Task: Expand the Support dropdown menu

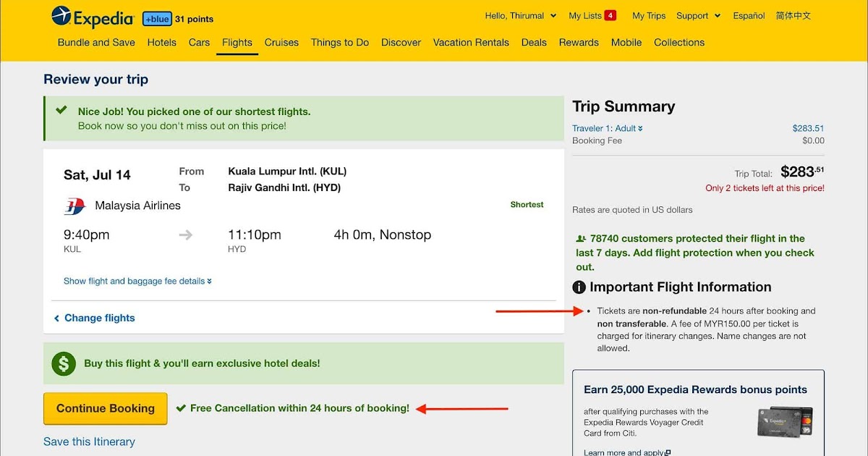Action: [698, 15]
